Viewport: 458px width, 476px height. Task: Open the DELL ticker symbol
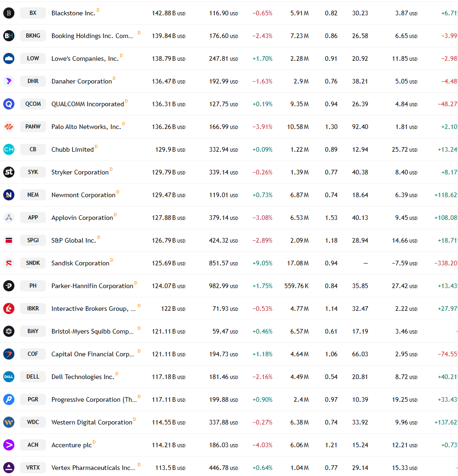33,377
